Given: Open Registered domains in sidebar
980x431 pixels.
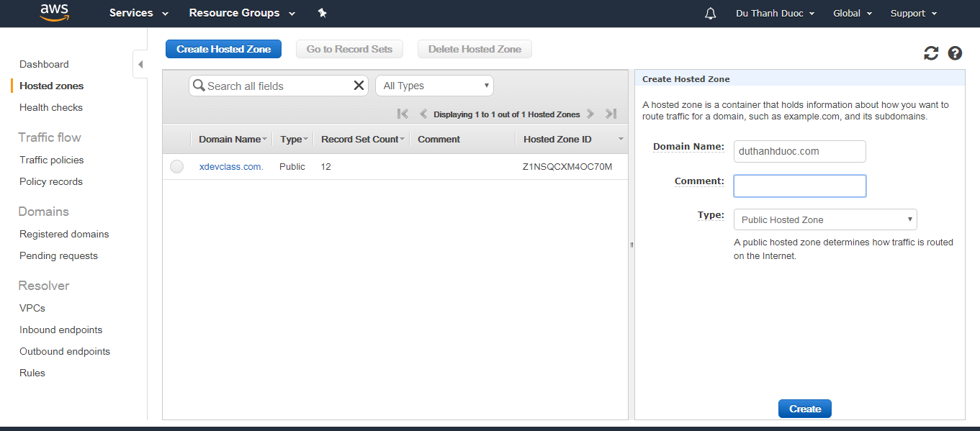Looking at the screenshot, I should 64,234.
